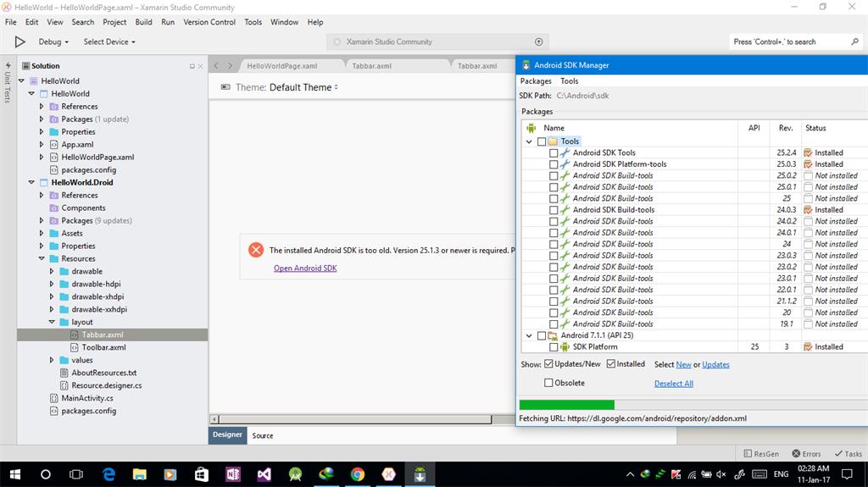Open Google Chrome from the taskbar
Screen dimensions: 868x487
(358, 474)
